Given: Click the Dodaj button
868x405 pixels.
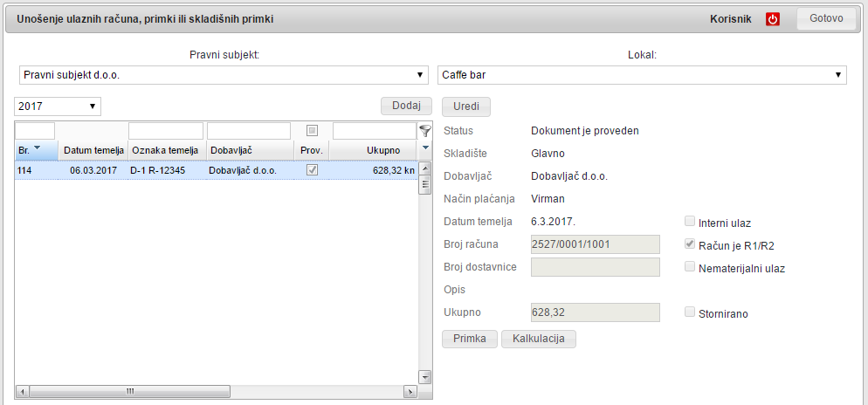Looking at the screenshot, I should coord(406,106).
